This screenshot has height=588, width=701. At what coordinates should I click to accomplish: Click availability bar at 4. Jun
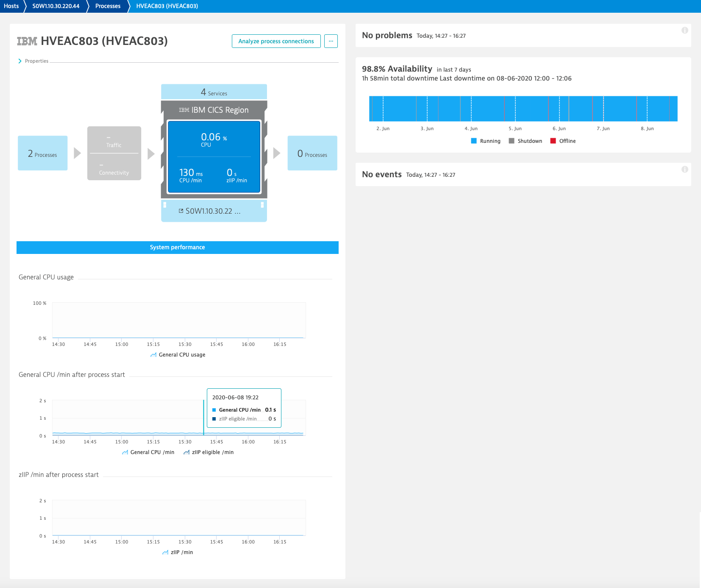click(471, 109)
